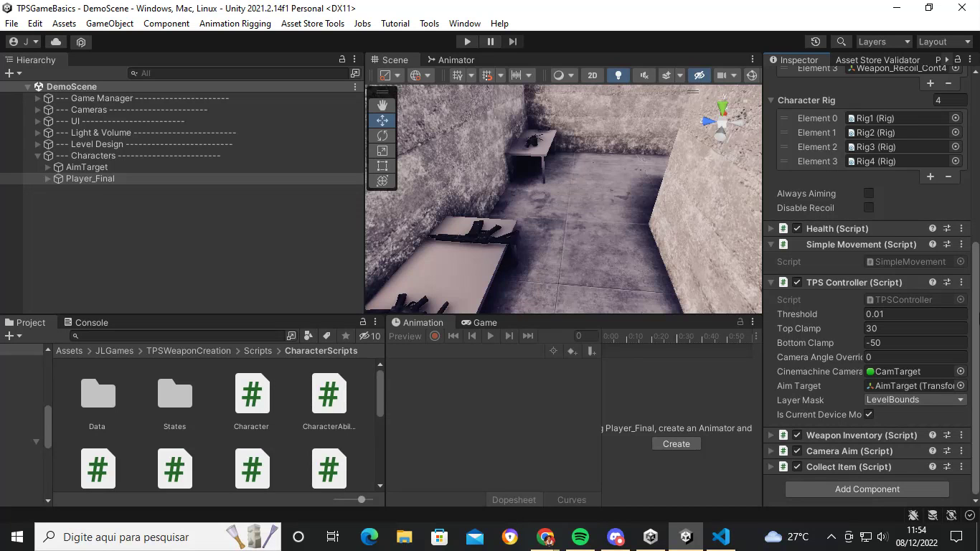The image size is (980, 551).
Task: Toggle hidden objects visibility in scene
Action: 699,75
